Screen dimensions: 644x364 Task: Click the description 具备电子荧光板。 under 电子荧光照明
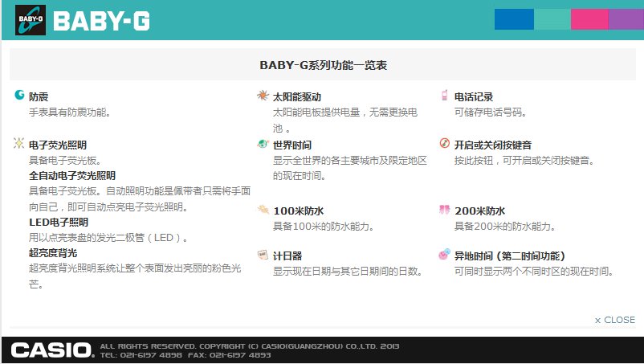(x=65, y=161)
